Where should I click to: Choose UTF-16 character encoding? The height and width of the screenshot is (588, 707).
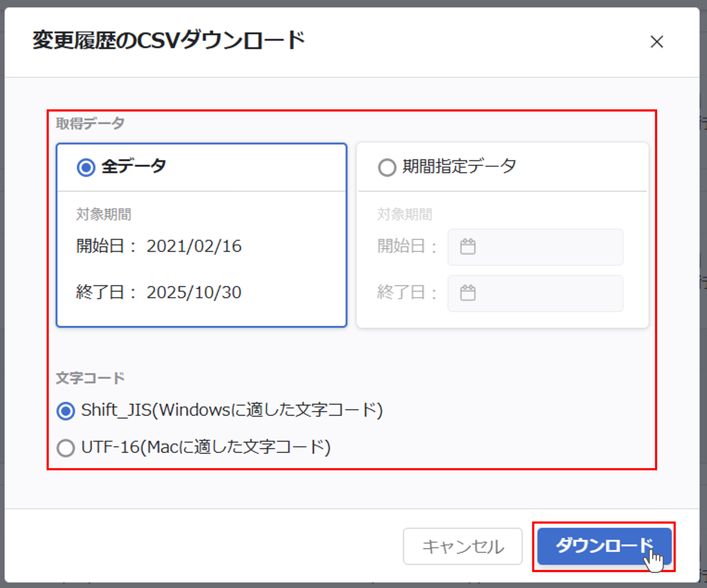[66, 448]
